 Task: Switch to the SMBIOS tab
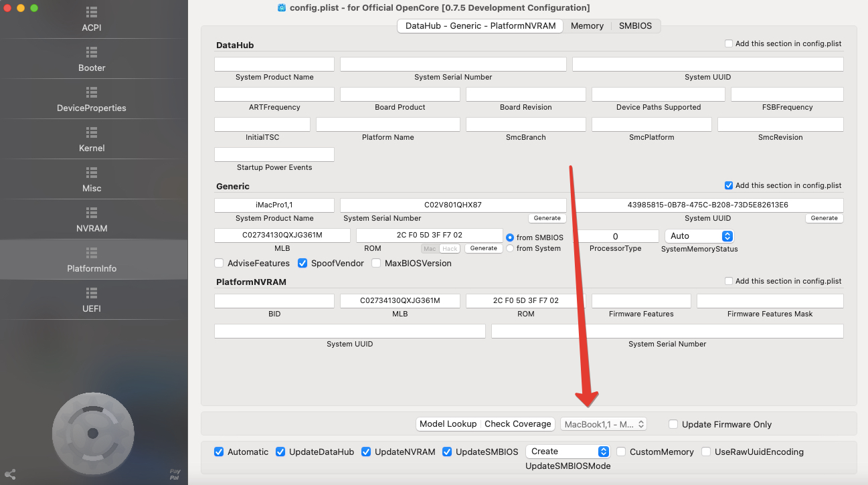click(x=635, y=26)
